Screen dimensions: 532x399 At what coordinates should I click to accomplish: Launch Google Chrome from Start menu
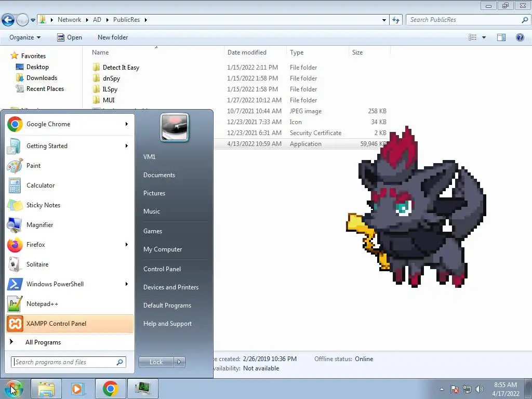70,124
